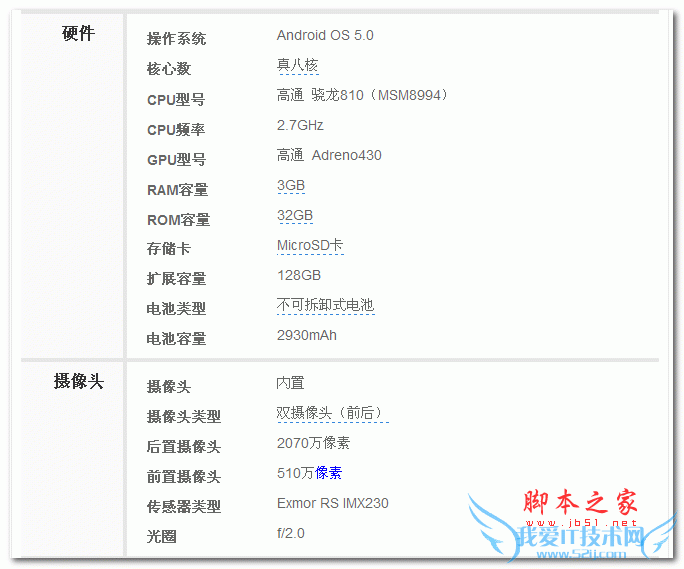Select the Exmor RS IMX230 value
The width and height of the screenshot is (684, 569).
pos(332,503)
